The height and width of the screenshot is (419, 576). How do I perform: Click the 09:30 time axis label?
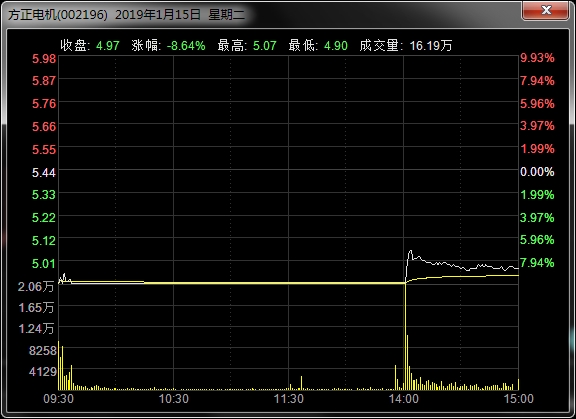pyautogui.click(x=58, y=398)
